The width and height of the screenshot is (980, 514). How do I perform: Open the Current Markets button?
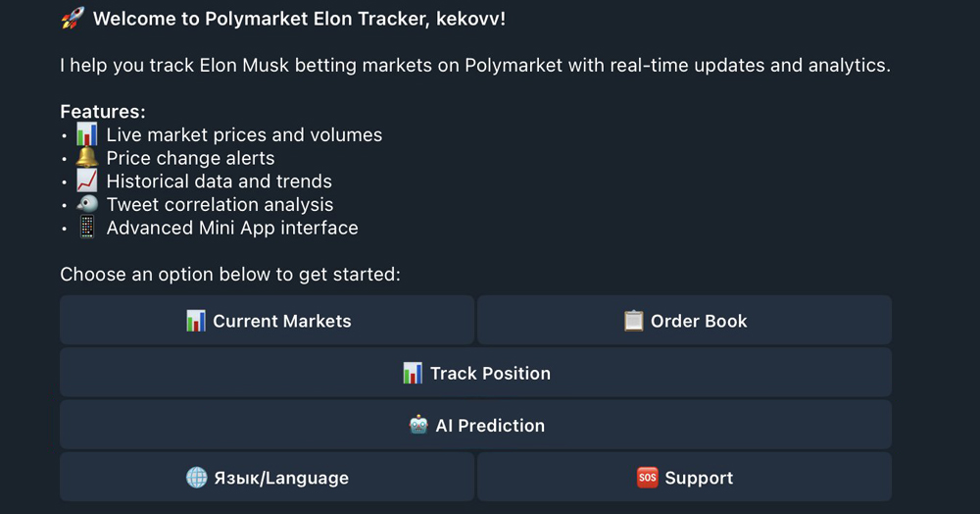pos(267,321)
